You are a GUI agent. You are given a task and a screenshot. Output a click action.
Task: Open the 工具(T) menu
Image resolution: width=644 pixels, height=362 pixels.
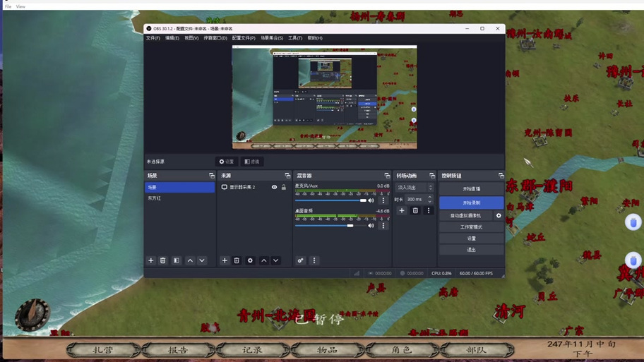294,38
